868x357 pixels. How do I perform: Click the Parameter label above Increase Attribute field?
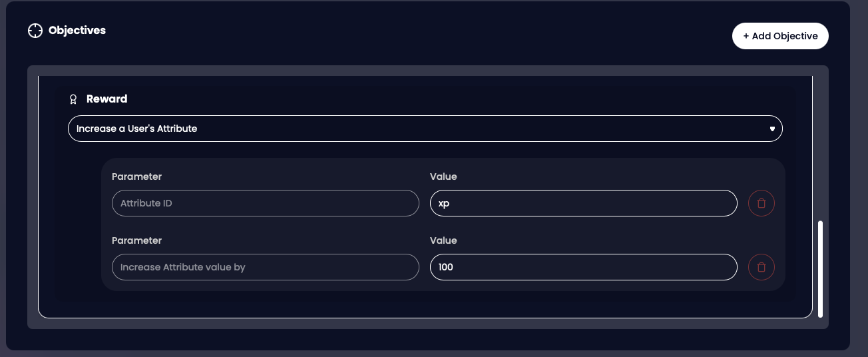pos(136,240)
